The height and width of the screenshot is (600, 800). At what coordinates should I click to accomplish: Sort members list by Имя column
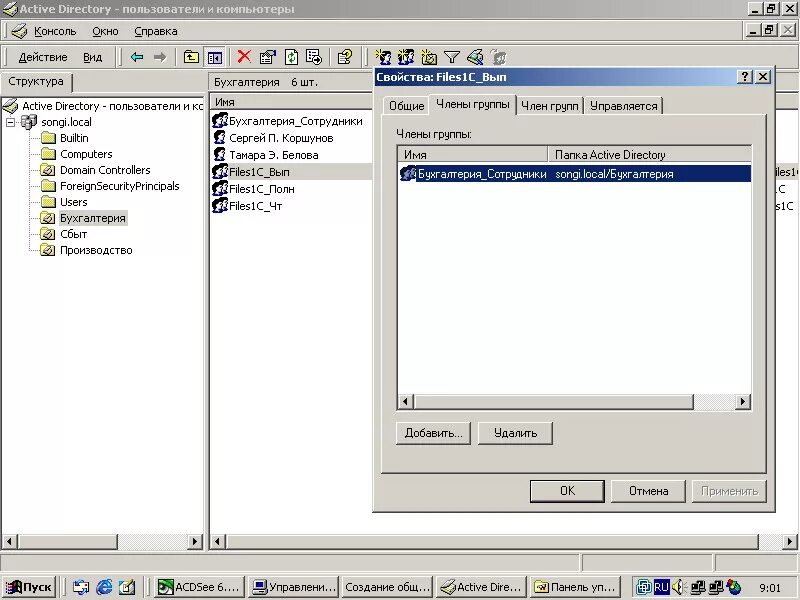click(472, 155)
